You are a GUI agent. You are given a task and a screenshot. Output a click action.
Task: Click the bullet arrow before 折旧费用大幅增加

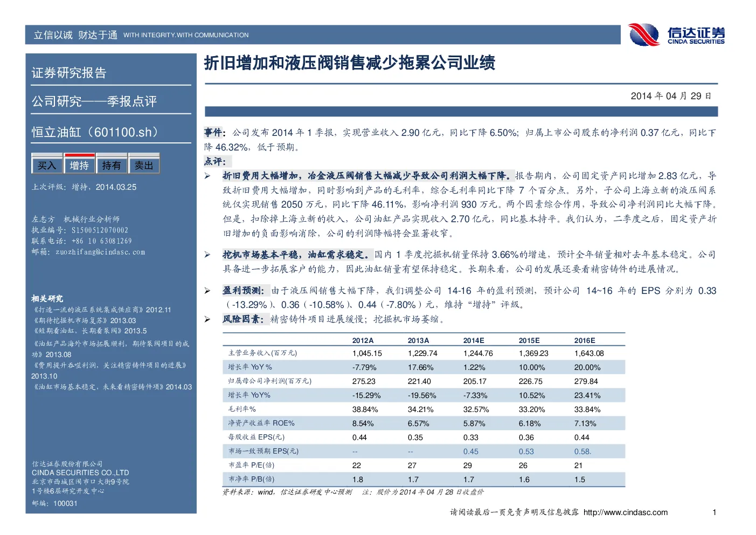(x=207, y=176)
